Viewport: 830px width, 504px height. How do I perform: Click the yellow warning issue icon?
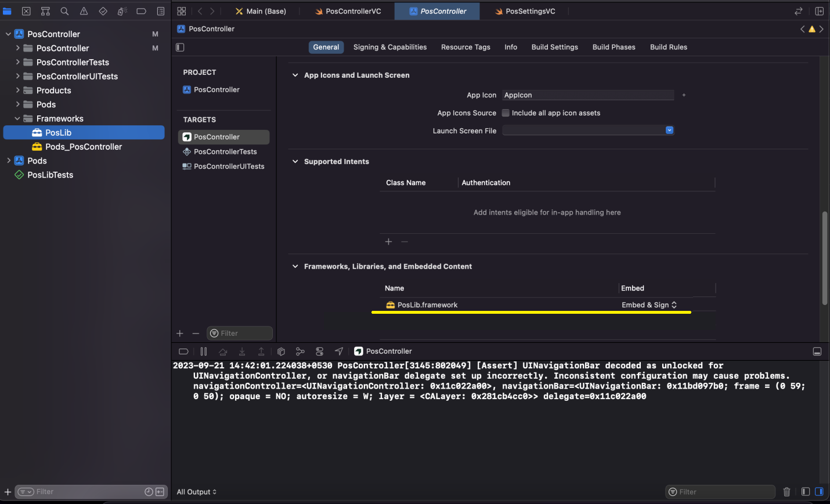coord(812,29)
